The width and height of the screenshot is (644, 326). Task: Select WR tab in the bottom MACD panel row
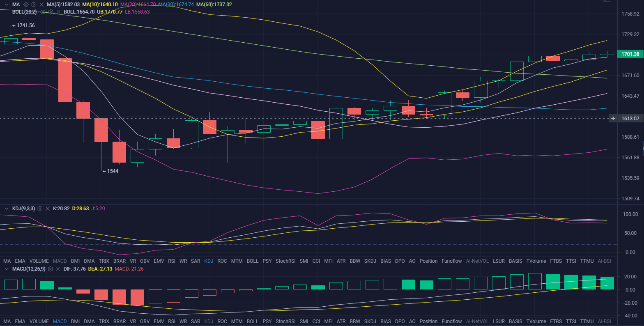[183, 321]
